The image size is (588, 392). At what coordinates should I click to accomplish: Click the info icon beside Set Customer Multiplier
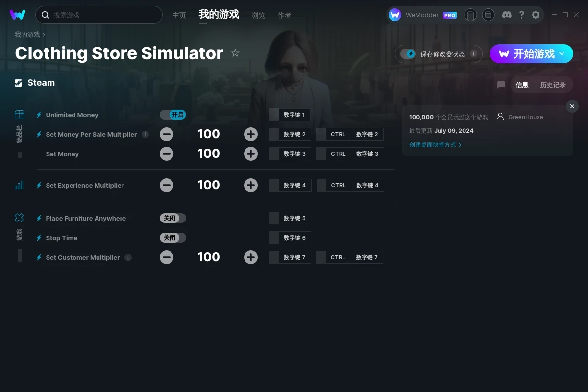click(x=128, y=257)
